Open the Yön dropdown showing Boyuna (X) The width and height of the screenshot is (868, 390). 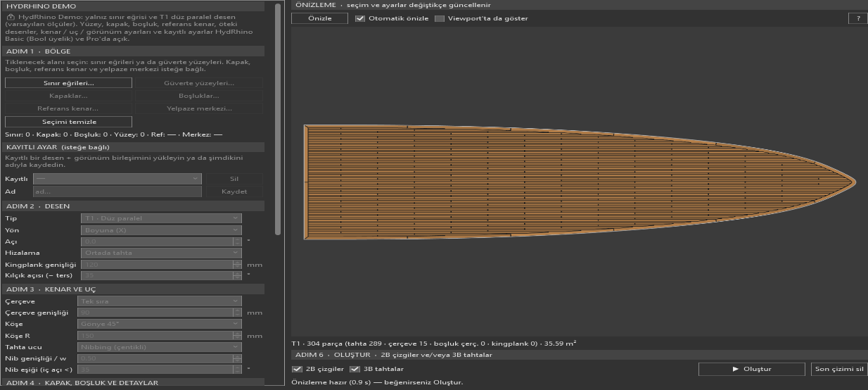click(161, 230)
